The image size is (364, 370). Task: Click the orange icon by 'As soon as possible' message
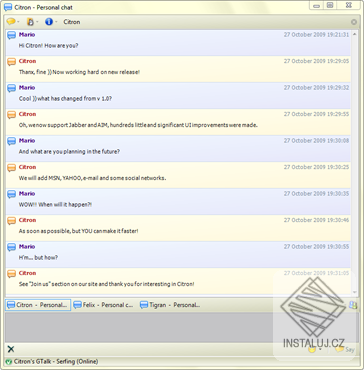pyautogui.click(x=12, y=221)
